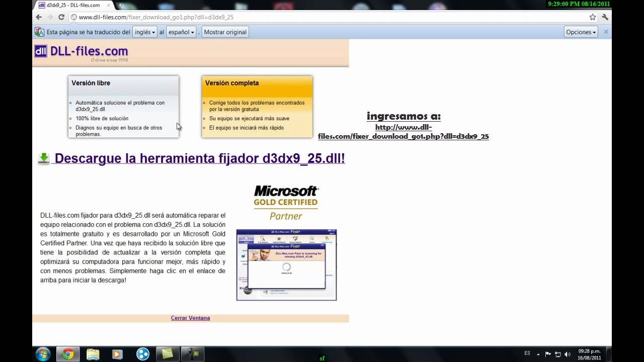The image size is (644, 362).
Task: Click the browser forward arrow
Action: (x=50, y=17)
